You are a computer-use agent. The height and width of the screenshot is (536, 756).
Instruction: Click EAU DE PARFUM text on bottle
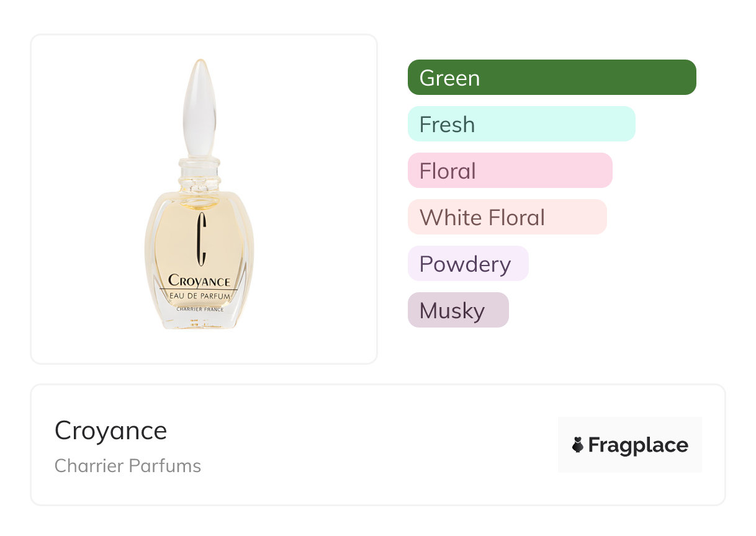tap(199, 297)
